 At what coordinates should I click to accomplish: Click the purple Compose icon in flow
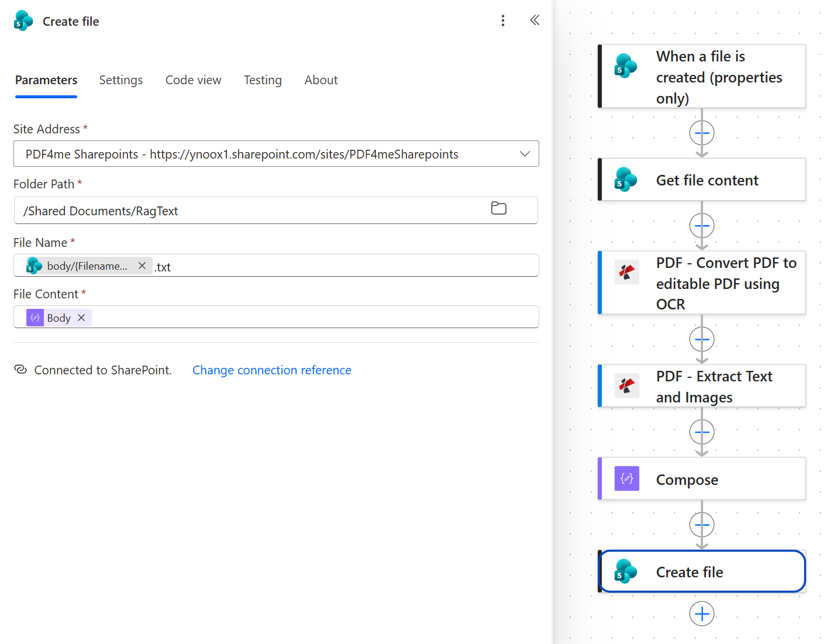click(x=626, y=478)
